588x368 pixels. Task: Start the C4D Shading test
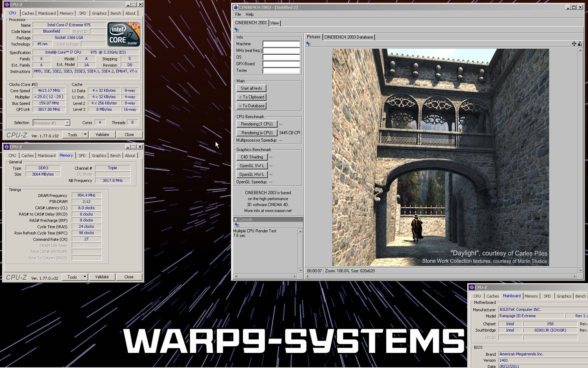pyautogui.click(x=252, y=157)
